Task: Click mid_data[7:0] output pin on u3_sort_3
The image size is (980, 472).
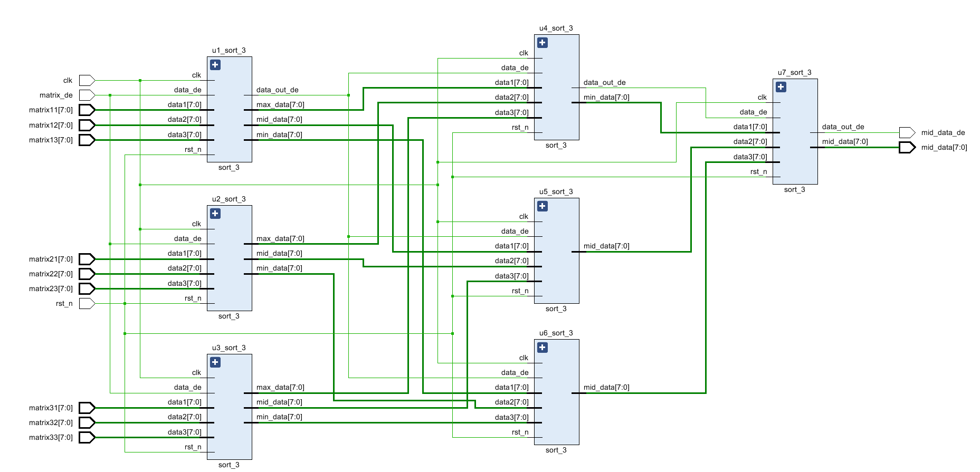Action: 279,402
